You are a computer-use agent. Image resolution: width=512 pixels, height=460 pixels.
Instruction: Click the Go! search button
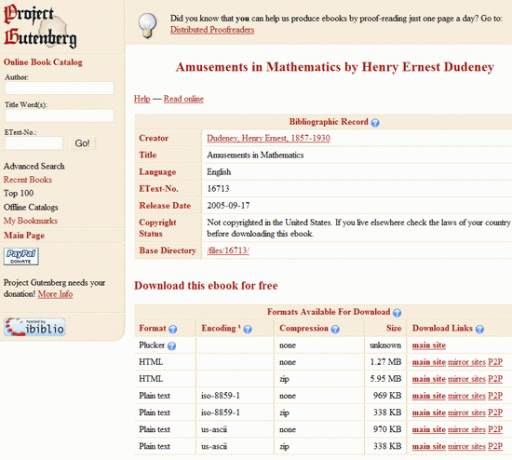(x=82, y=143)
